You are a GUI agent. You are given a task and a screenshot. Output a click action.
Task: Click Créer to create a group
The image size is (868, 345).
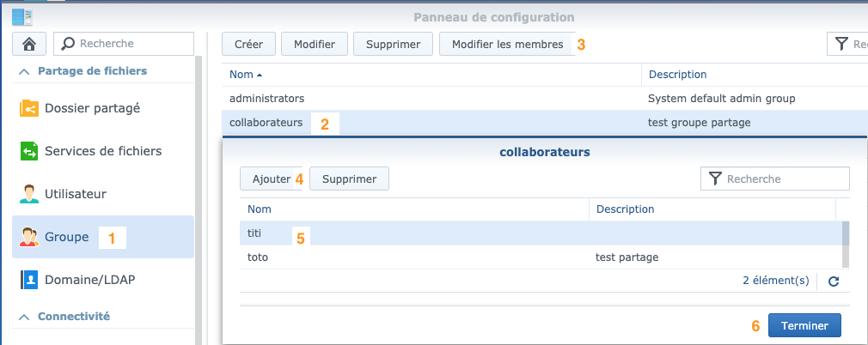pos(248,45)
